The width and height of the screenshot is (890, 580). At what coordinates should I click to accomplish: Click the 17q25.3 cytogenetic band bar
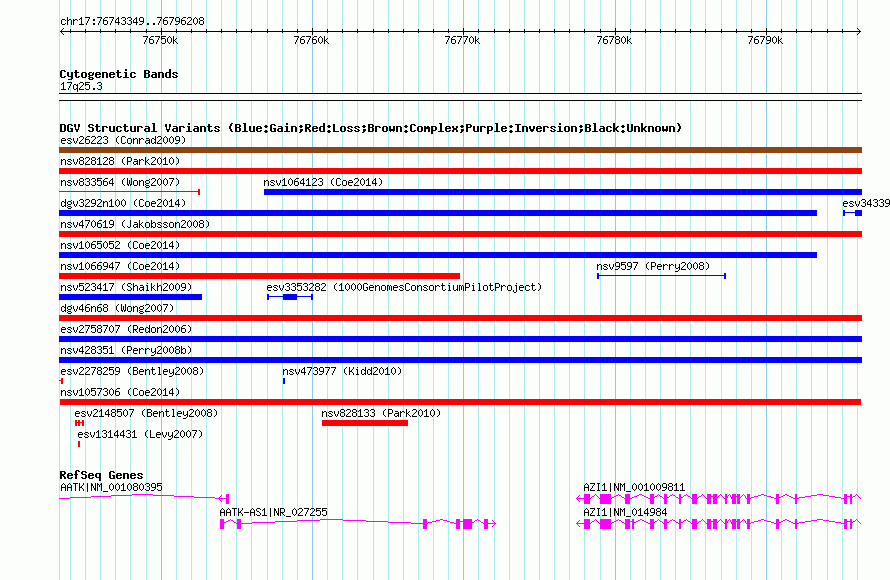click(460, 97)
